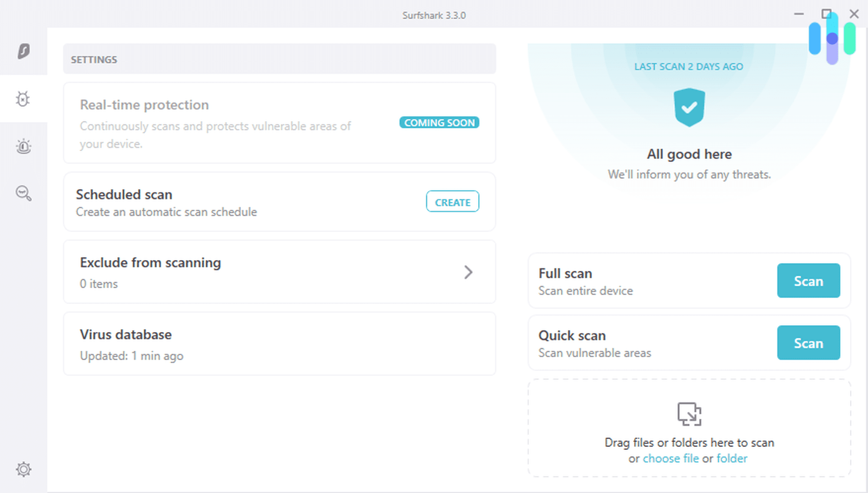
Task: Select the drag-and-drop file scan icon
Action: pos(689,414)
